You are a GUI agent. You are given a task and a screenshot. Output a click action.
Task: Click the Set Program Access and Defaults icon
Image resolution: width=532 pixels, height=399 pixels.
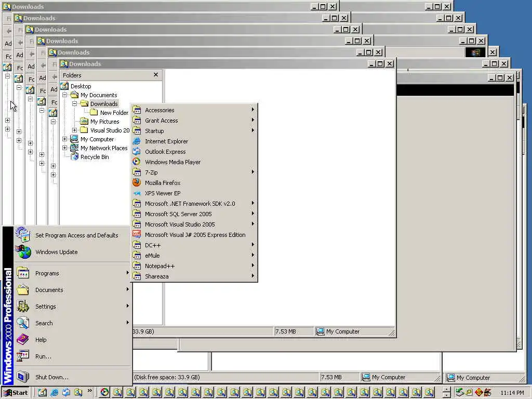tap(23, 235)
